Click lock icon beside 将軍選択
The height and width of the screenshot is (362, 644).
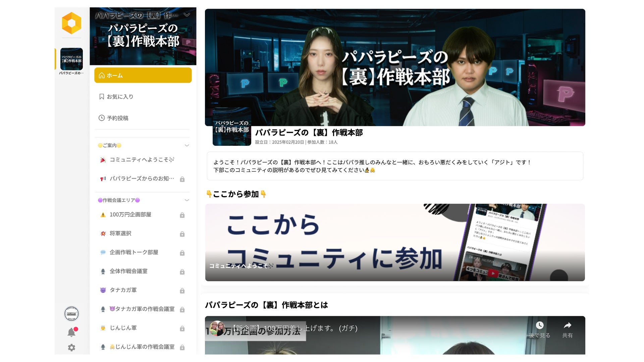click(x=182, y=234)
